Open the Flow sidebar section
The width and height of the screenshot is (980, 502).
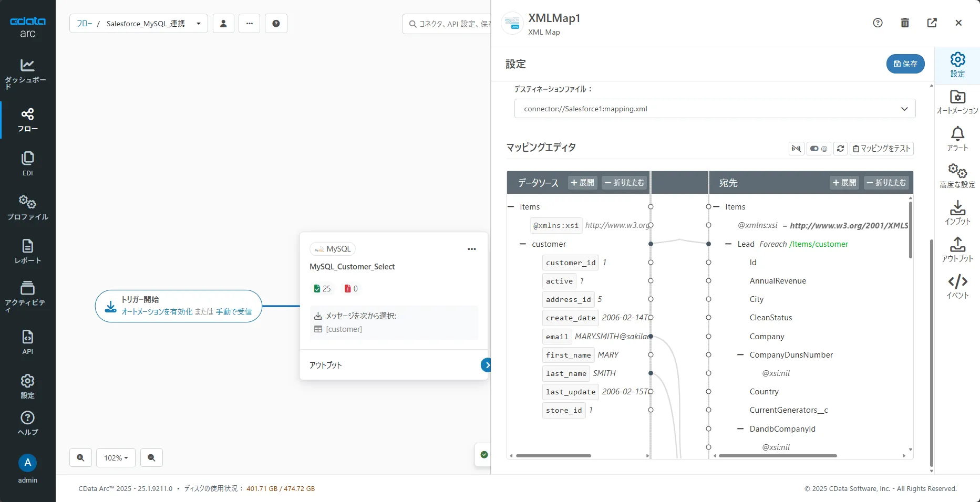pyautogui.click(x=27, y=120)
